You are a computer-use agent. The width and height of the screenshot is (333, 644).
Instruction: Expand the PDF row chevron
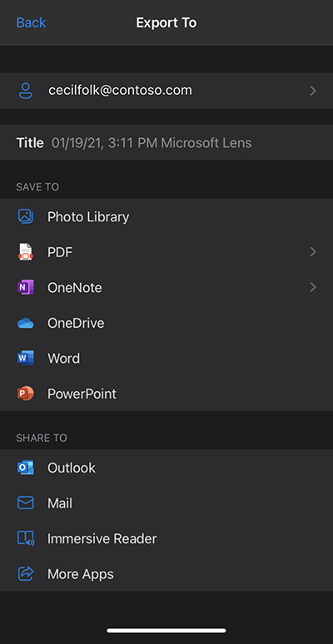pos(313,252)
